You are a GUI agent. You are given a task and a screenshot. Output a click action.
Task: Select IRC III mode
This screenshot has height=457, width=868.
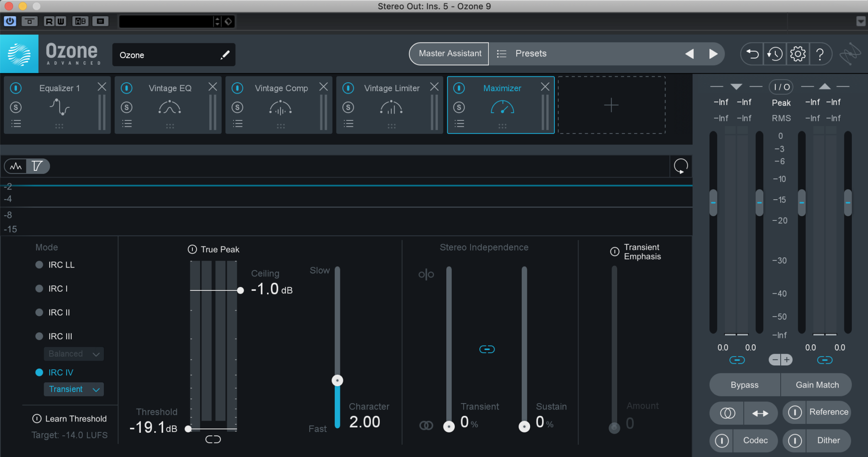(39, 336)
